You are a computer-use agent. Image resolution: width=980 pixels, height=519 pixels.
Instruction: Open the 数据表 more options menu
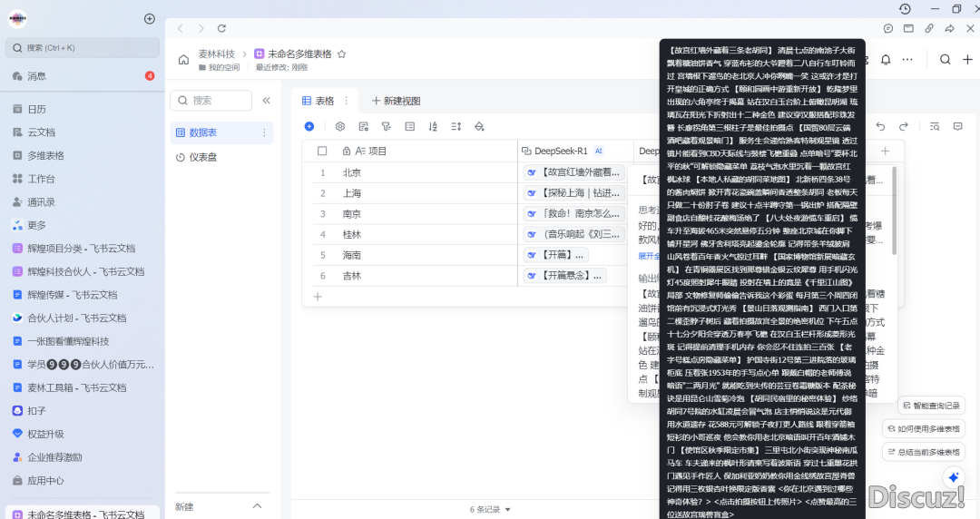265,132
